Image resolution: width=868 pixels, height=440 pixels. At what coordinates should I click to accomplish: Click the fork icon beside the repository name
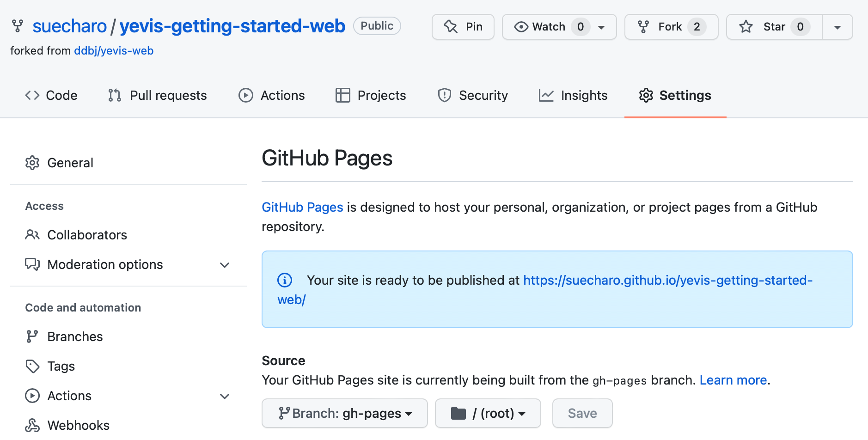pos(18,26)
